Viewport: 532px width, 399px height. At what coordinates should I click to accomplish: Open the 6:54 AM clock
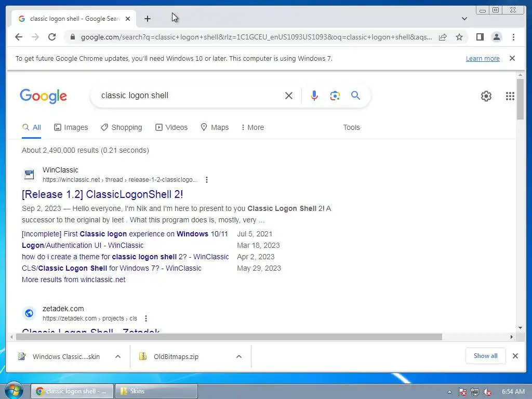[513, 392]
